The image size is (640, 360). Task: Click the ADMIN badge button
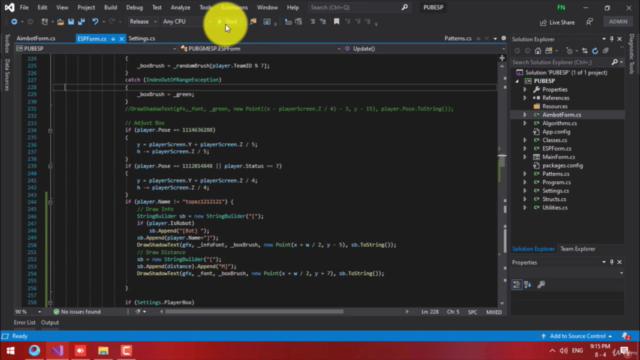tap(618, 22)
